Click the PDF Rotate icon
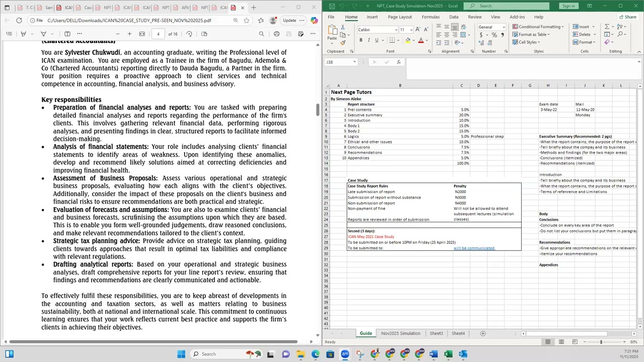The width and height of the screenshot is (644, 362). (189, 34)
